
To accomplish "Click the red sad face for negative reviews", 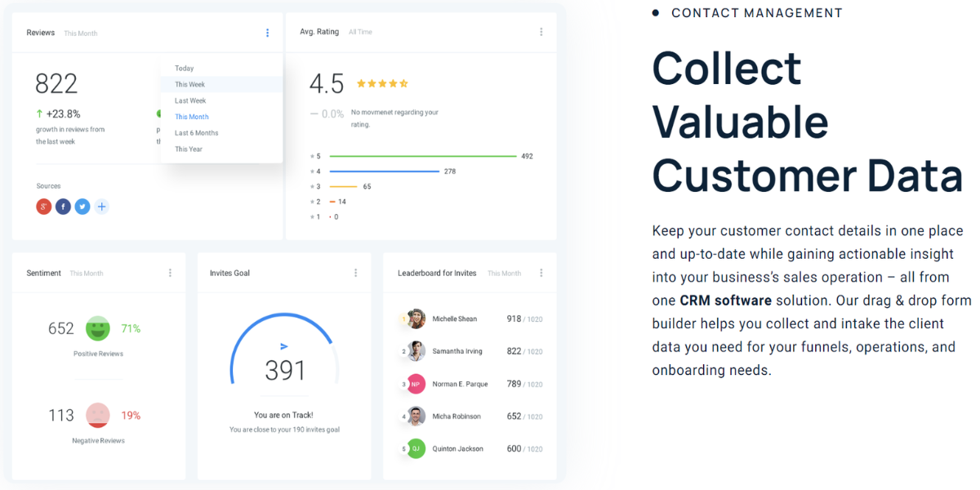I will [x=100, y=415].
